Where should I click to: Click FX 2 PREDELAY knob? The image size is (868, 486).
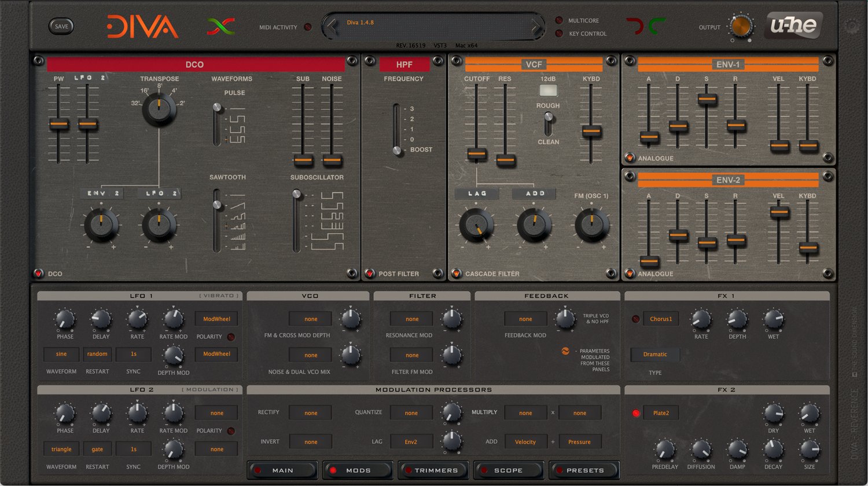point(665,450)
